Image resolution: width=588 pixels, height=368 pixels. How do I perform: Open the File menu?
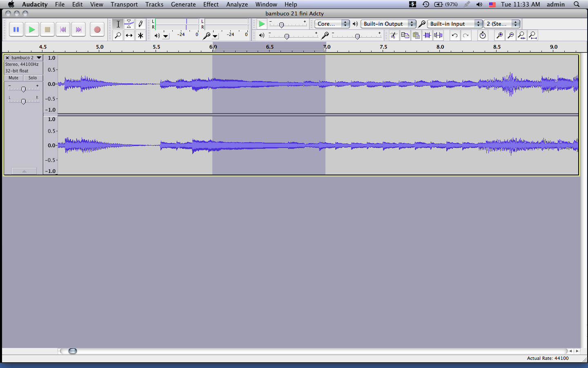[60, 4]
